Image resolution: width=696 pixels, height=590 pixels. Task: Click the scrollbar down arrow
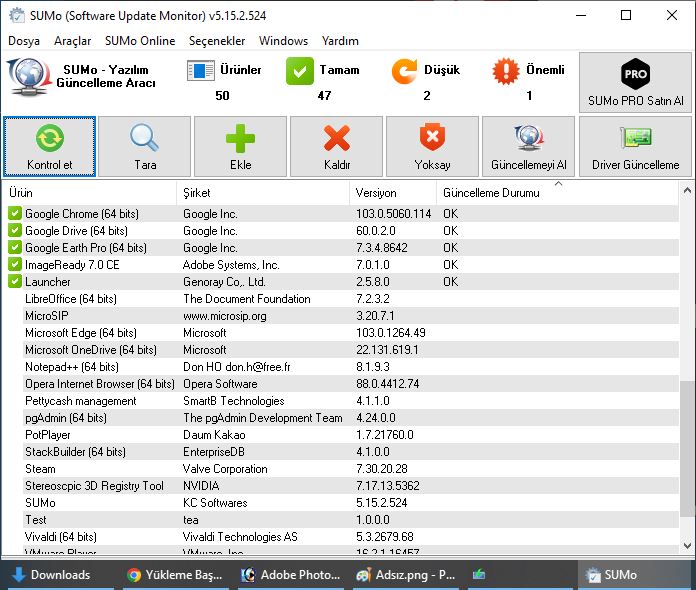click(x=687, y=546)
